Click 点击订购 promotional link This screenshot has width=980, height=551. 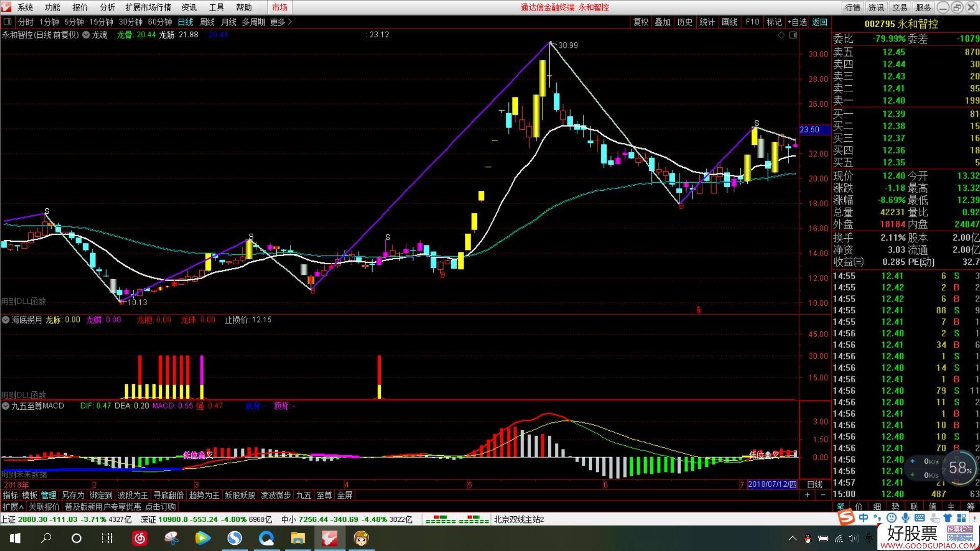pos(160,507)
